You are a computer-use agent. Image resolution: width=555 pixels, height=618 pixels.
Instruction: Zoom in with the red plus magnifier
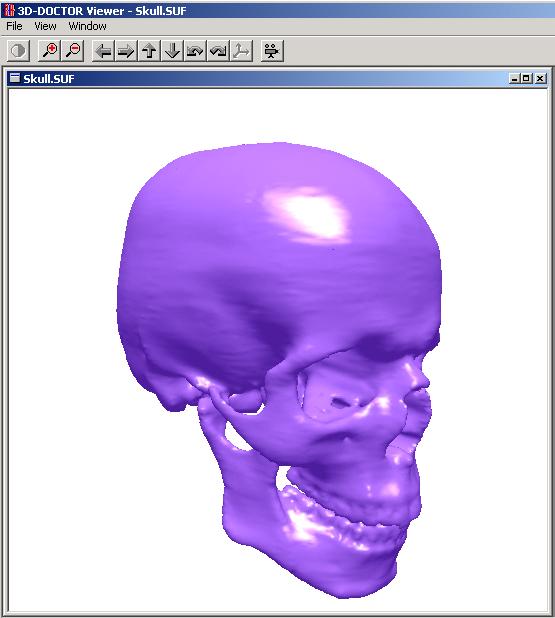click(50, 51)
